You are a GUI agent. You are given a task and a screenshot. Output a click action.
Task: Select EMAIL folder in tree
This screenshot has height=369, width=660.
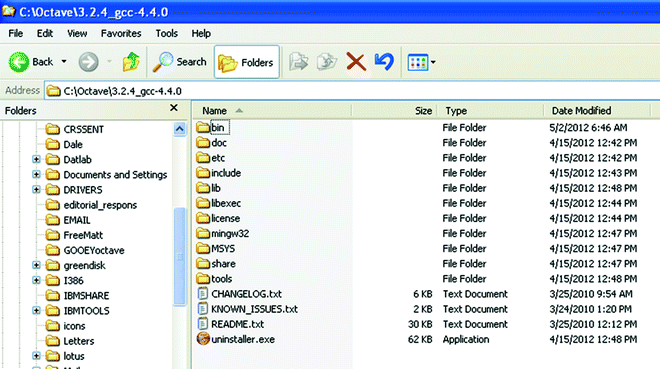68,220
